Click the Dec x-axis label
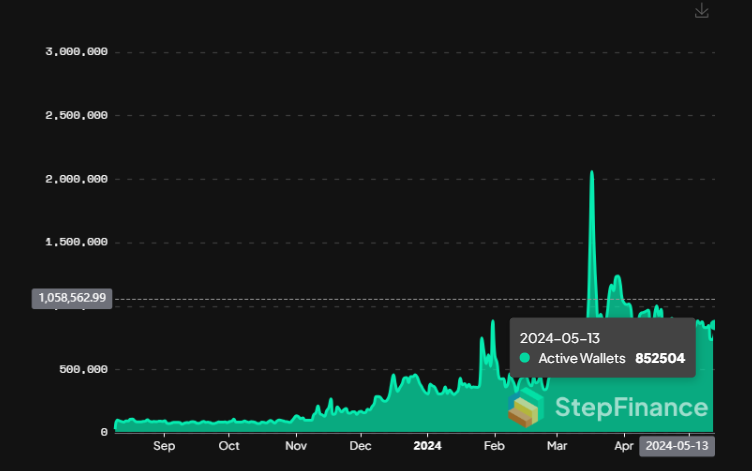 (360, 446)
